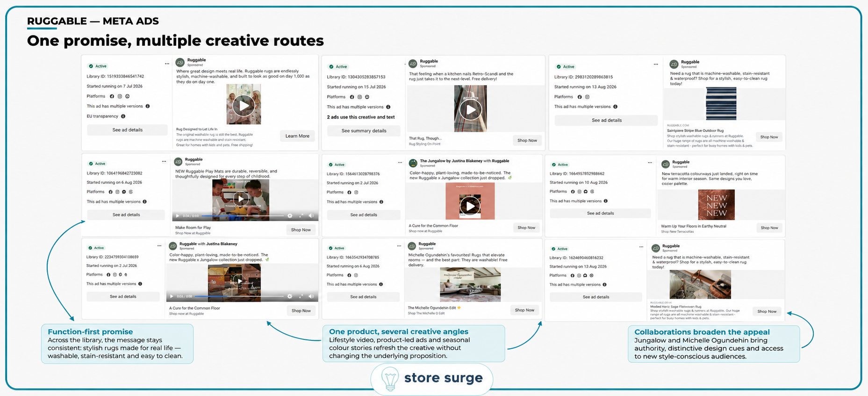Click multiple versions info icon on ad 1304305283857153
The image size is (868, 396).
388,107
